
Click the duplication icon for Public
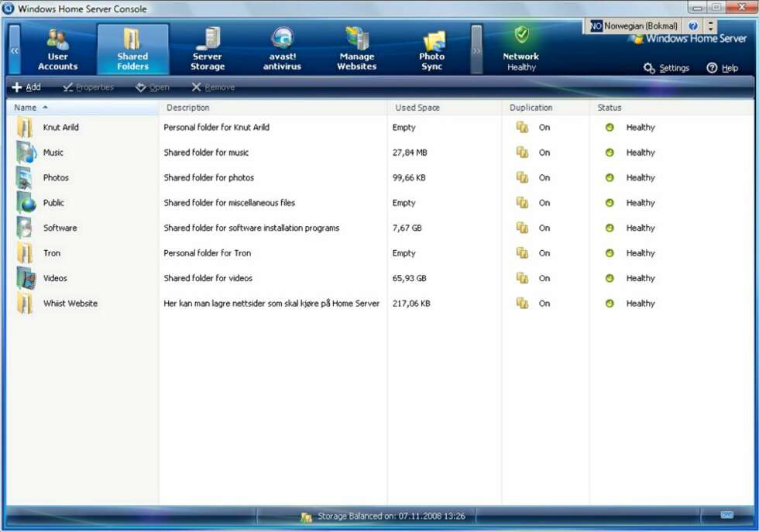pyautogui.click(x=522, y=203)
